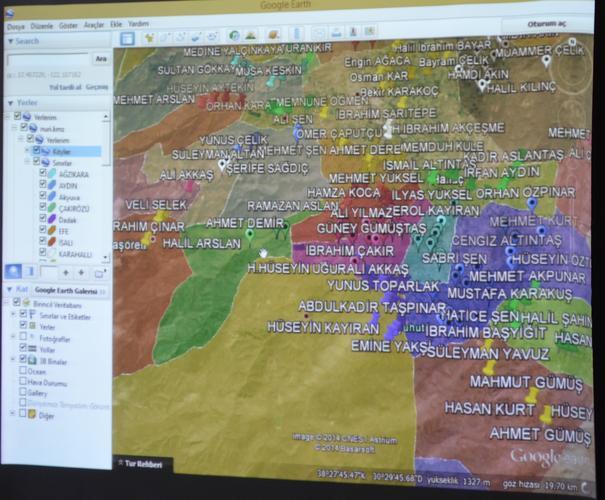Viewport: 605px width, 500px height.
Task: Click the ÇAKIRÖZÜ green color swatch
Action: click(52, 208)
